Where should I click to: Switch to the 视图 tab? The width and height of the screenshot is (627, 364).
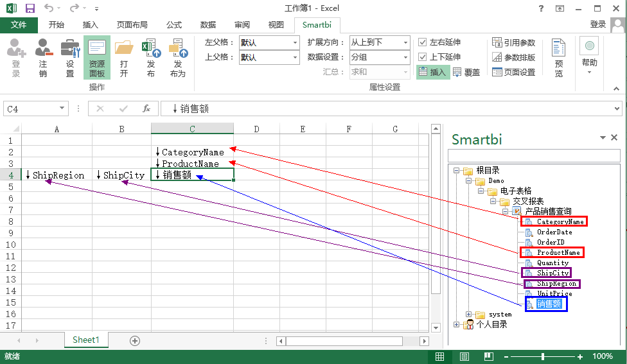click(276, 25)
